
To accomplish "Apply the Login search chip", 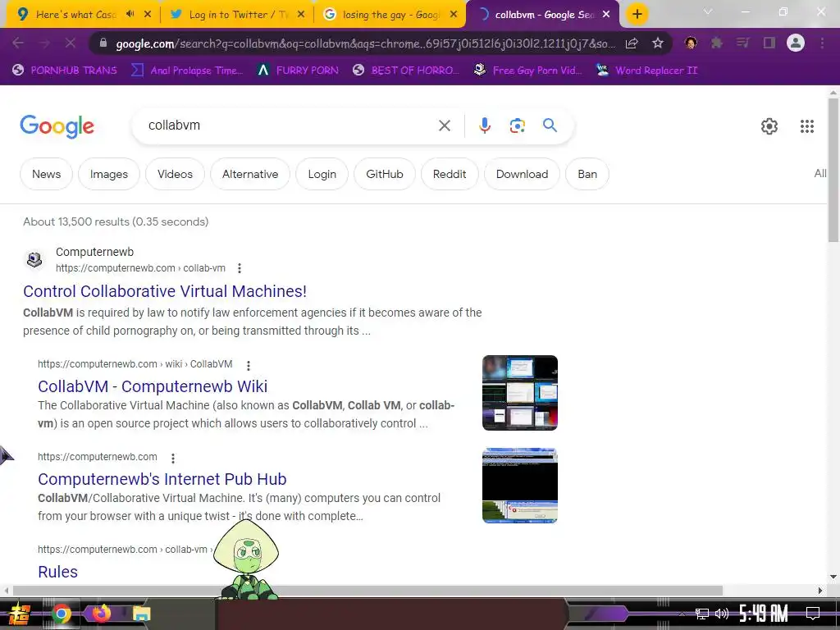I will (322, 174).
